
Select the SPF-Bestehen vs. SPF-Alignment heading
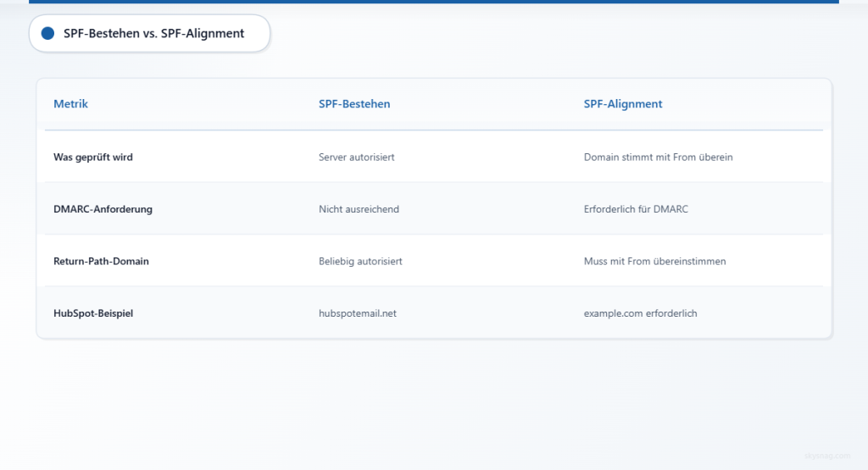[x=154, y=33]
